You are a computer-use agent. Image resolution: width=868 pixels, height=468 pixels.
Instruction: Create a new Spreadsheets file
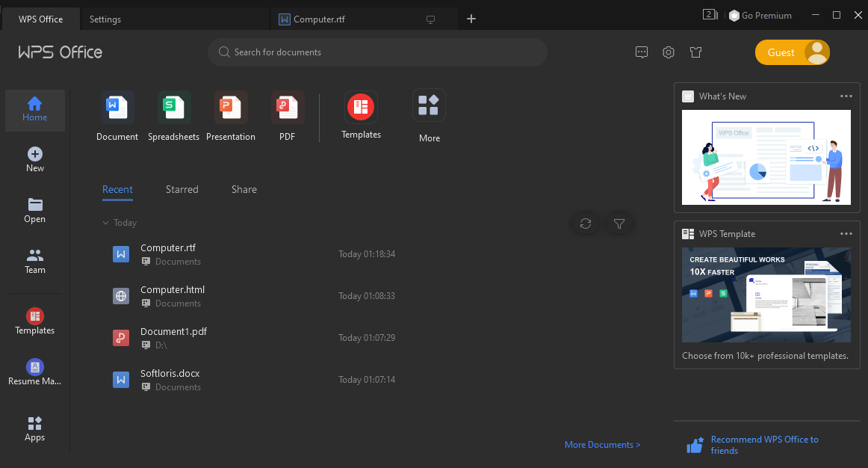173,117
